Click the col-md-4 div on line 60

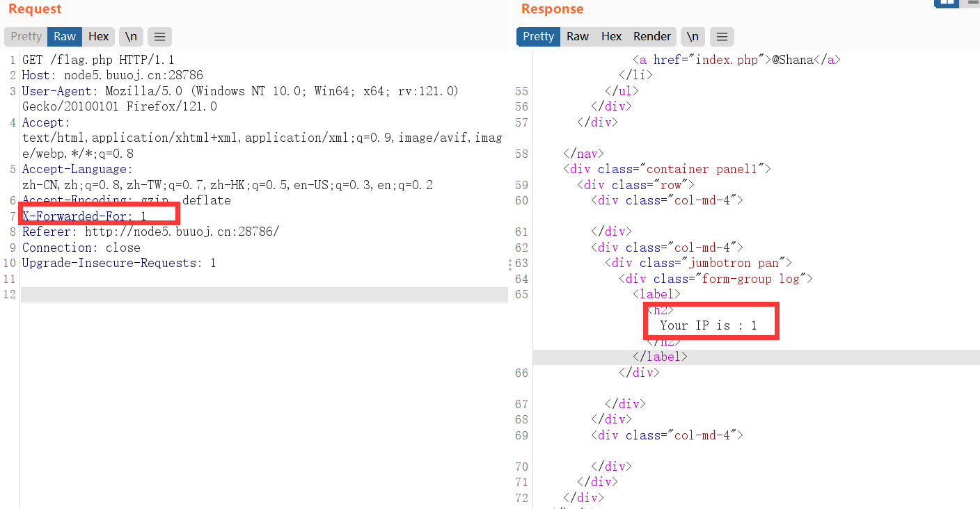(x=667, y=200)
